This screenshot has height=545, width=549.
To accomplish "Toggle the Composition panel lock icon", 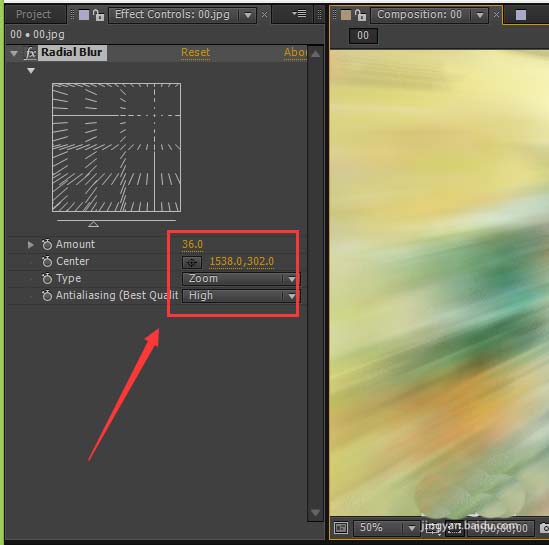I will [x=360, y=15].
